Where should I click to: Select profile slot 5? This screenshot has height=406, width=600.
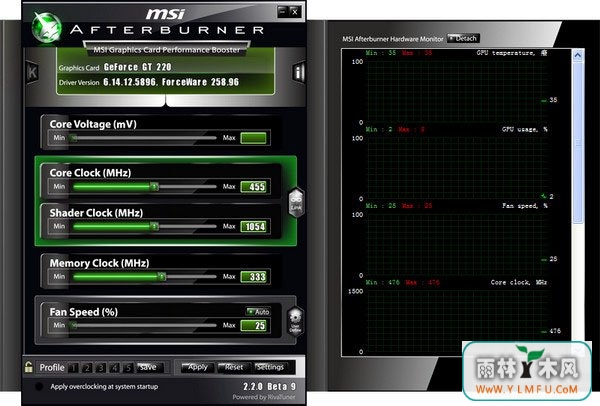(x=128, y=368)
